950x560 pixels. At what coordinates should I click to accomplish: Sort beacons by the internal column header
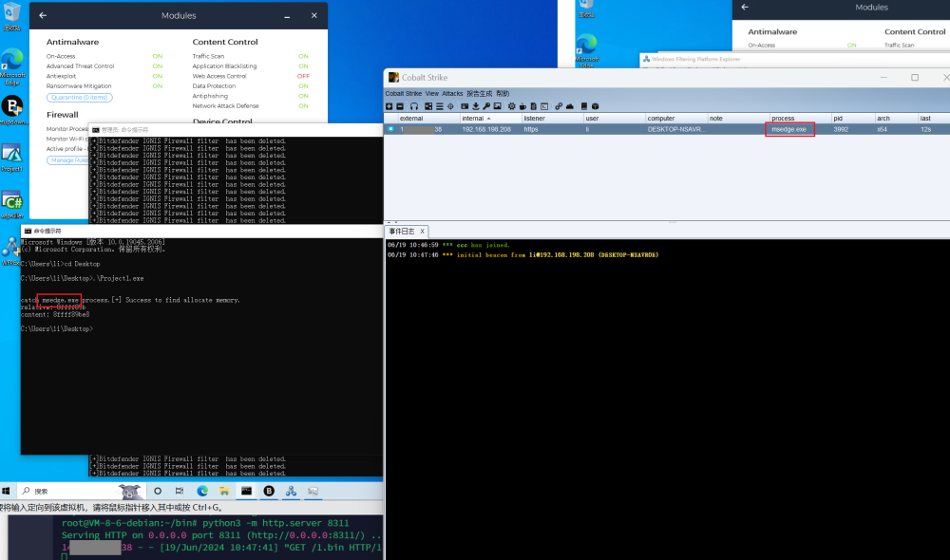point(473,119)
